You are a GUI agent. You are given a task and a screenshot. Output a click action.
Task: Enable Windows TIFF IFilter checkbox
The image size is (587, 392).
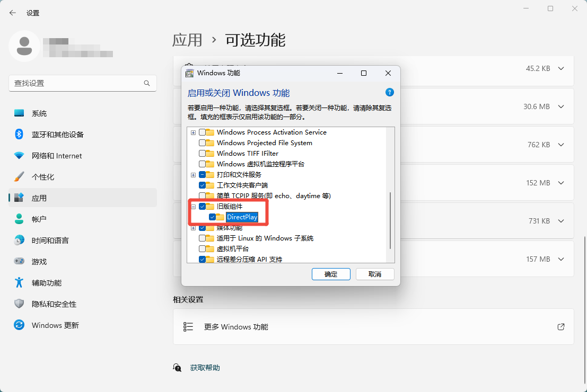coord(202,154)
